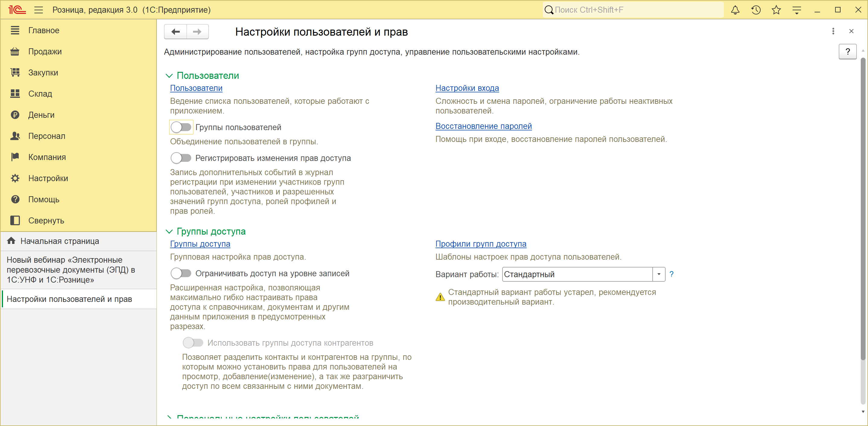Open the Деньги section
868x426 pixels.
(x=78, y=115)
